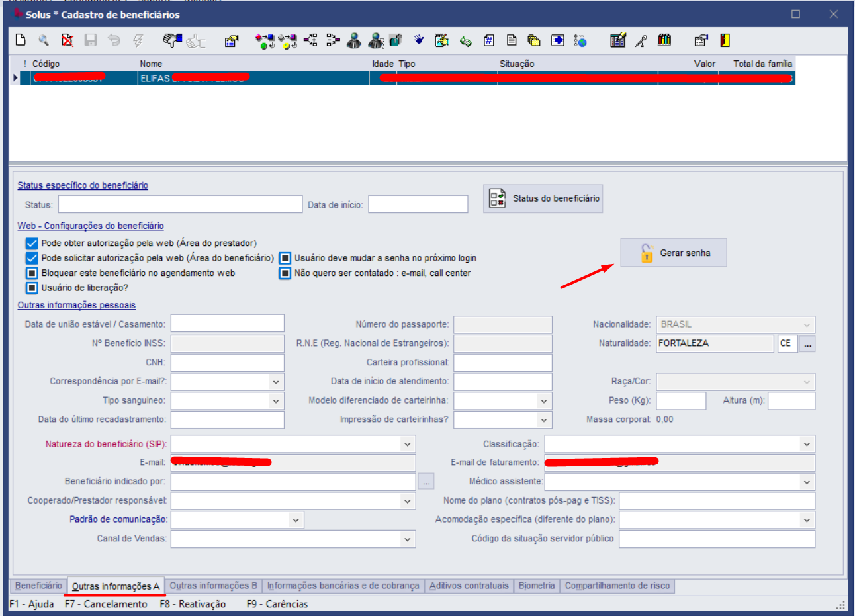Image resolution: width=855 pixels, height=616 pixels.
Task: Open Informações bancárias e de cobrança tab
Action: [343, 586]
